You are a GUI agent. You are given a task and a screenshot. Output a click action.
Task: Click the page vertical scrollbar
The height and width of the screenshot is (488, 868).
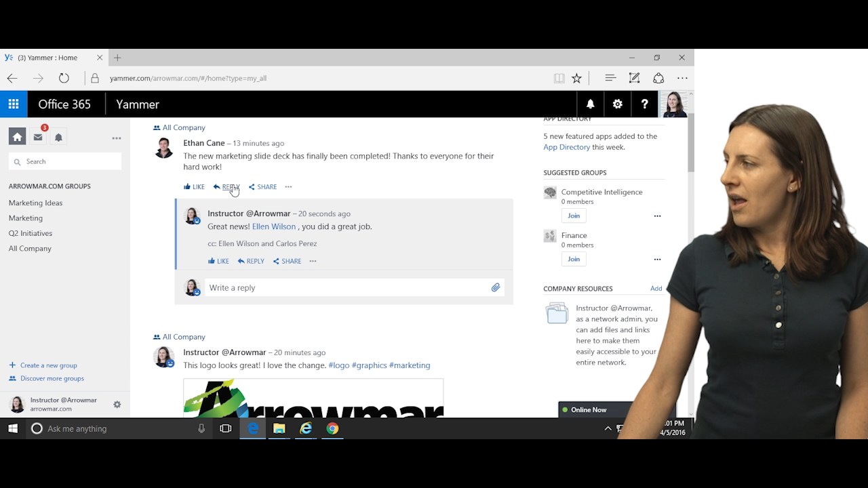(x=691, y=143)
